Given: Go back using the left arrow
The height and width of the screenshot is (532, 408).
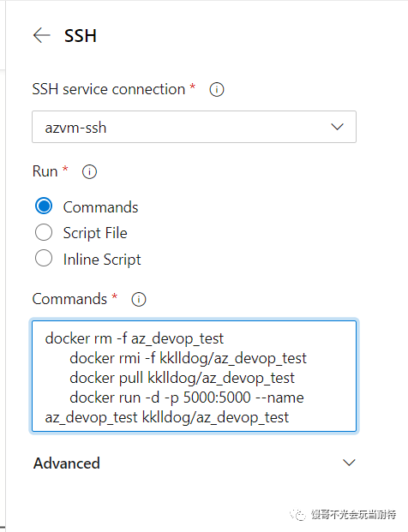Looking at the screenshot, I should point(42,35).
